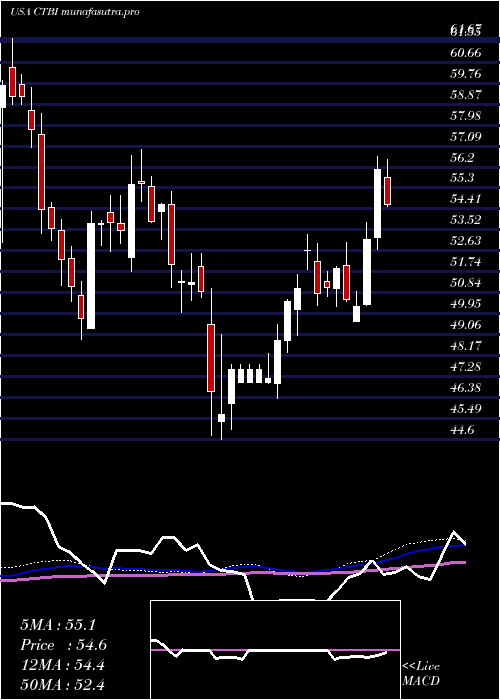Viewport: 500px width, 700px height.
Task: Click the 12MA : 54.4 readout
Action: point(62,665)
